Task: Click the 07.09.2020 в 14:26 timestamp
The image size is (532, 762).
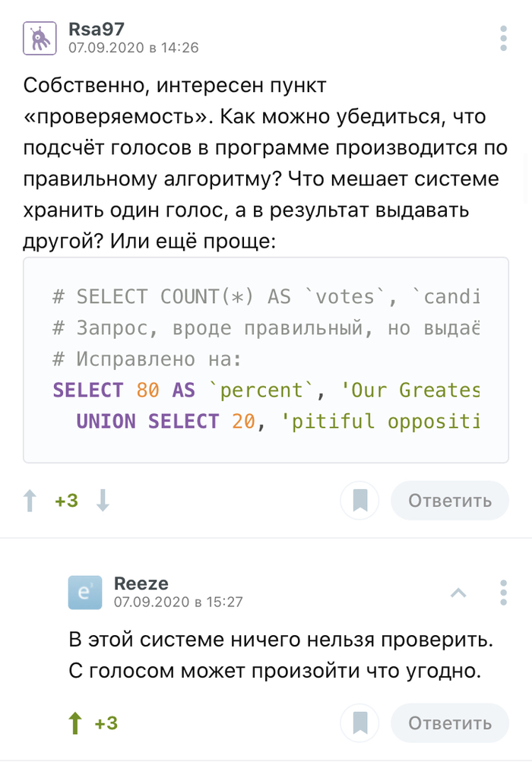Action: tap(133, 48)
